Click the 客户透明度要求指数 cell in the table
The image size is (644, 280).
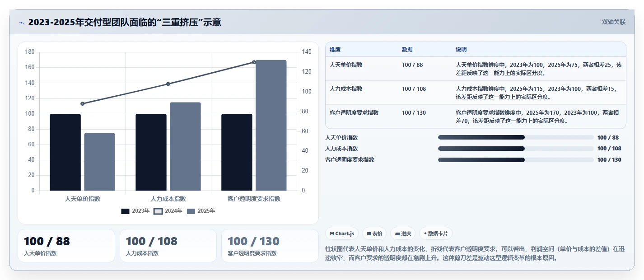[x=354, y=113]
